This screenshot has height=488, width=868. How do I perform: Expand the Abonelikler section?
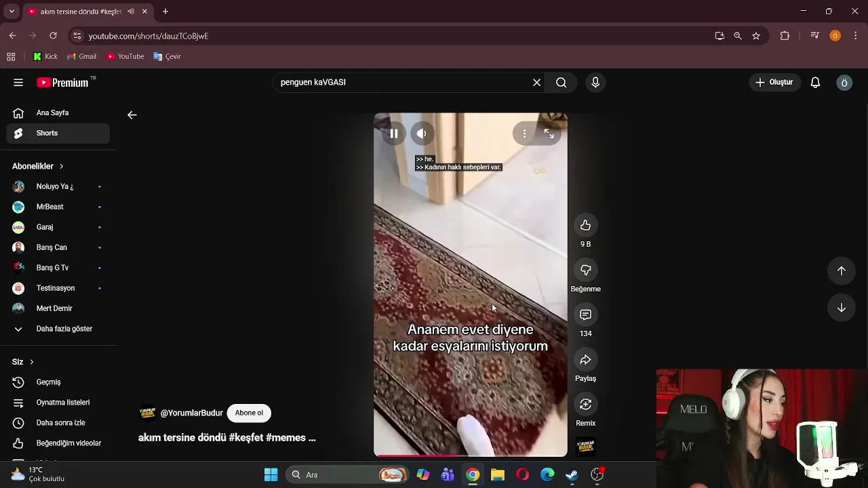(x=38, y=166)
